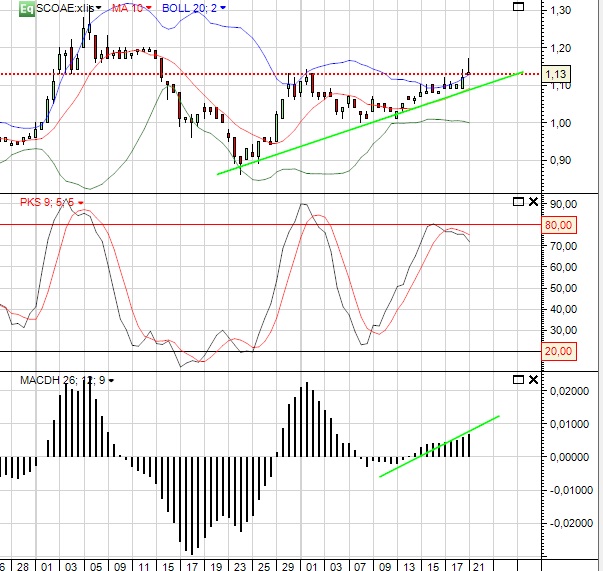Maximize the PKS stochastic pane
Viewport: 603px width, 571px height.
coord(518,202)
